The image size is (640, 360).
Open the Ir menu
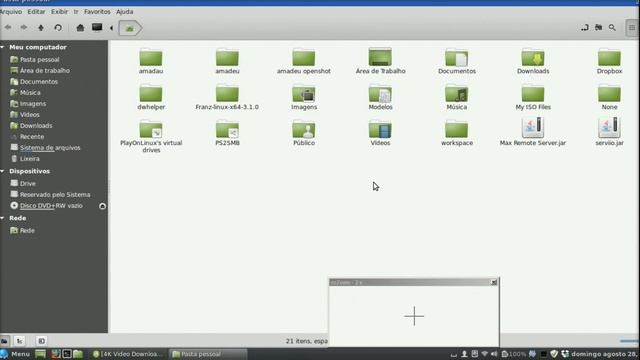click(x=76, y=12)
